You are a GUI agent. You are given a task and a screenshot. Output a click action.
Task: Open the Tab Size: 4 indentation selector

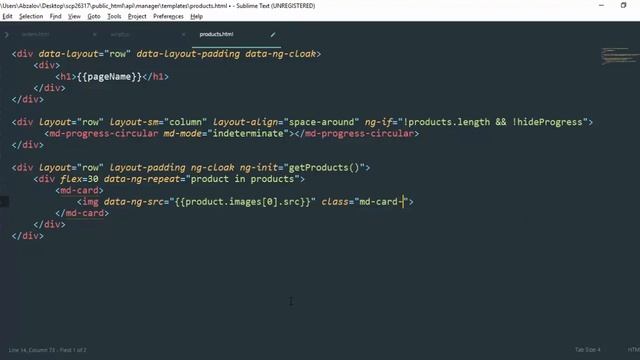pyautogui.click(x=588, y=350)
